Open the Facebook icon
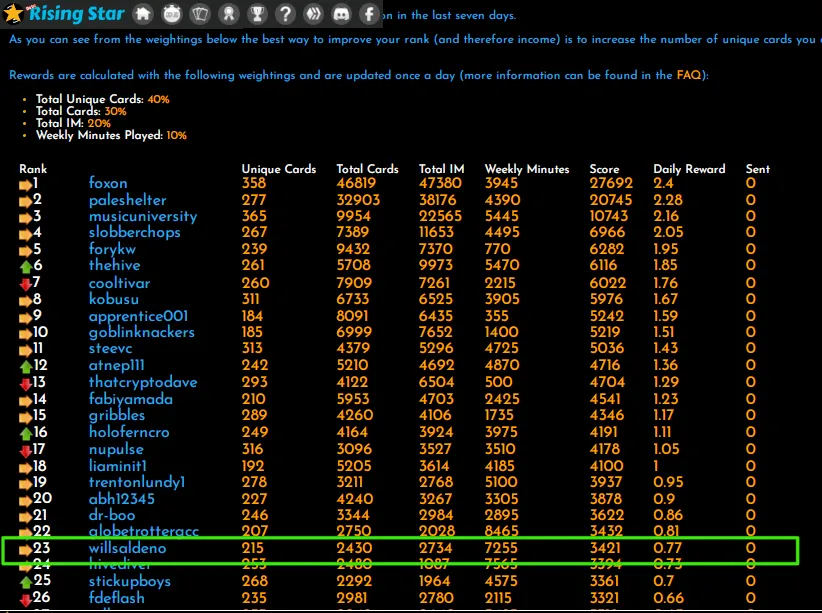This screenshot has width=822, height=613. [x=369, y=14]
